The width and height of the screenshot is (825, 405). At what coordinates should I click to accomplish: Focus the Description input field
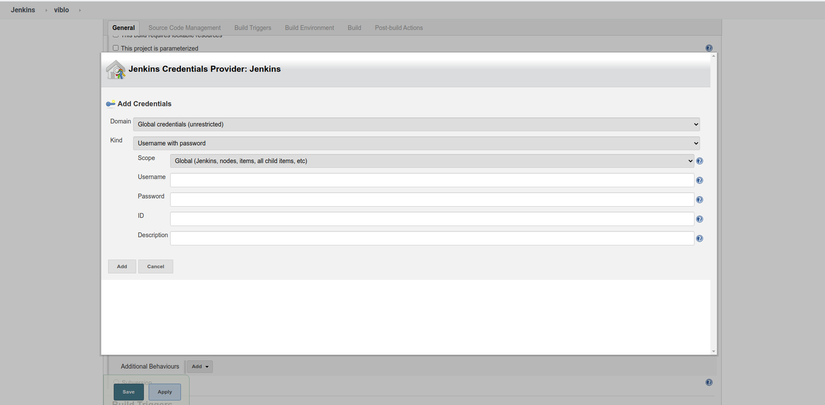click(x=432, y=238)
